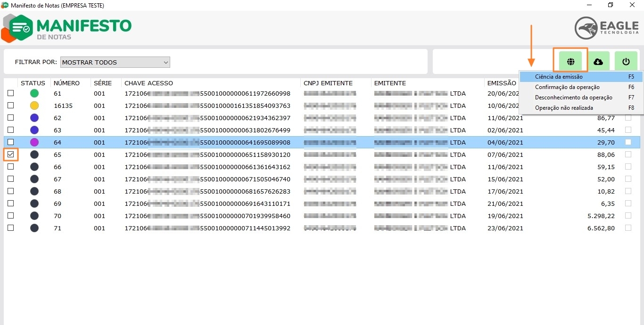Click the cloud download button

coord(598,62)
